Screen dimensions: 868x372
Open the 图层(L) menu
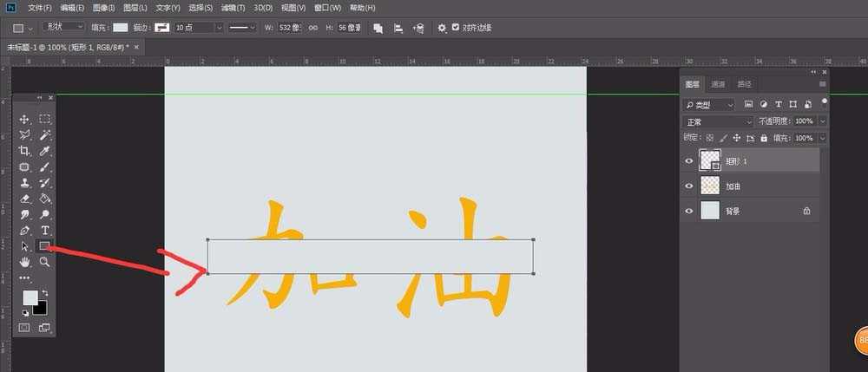[x=135, y=8]
